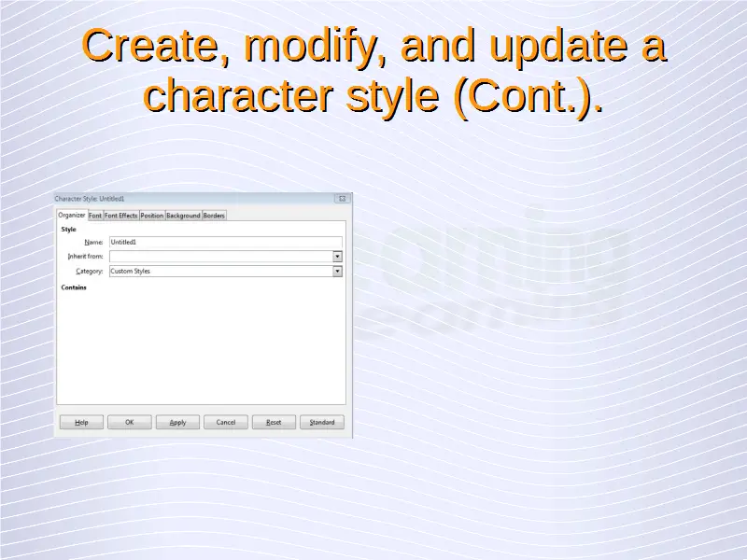Switch to the Borders tab

pos(214,216)
